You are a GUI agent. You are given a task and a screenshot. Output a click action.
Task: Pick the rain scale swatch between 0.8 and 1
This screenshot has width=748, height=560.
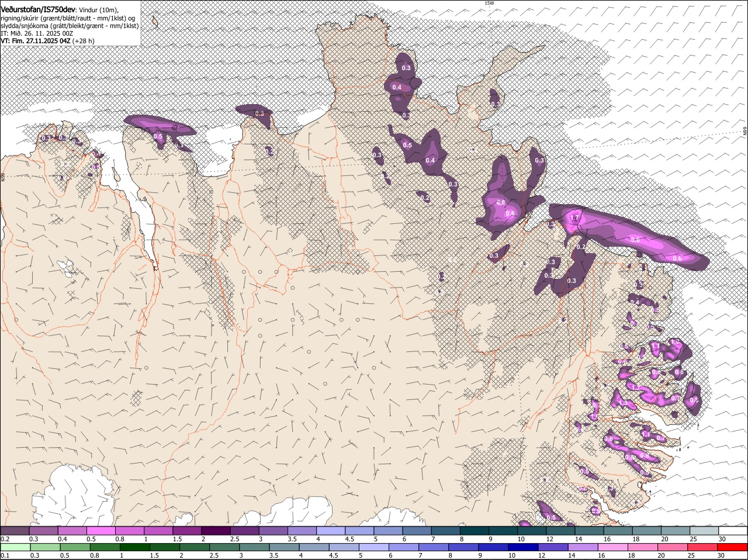click(105, 547)
